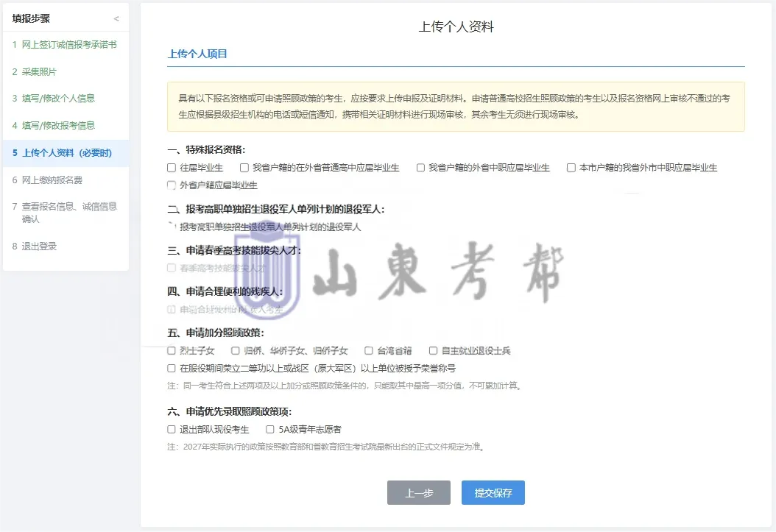Tick 我省户籍的外省中职应届毕业生 checkbox
The width and height of the screenshot is (776, 532).
[420, 168]
